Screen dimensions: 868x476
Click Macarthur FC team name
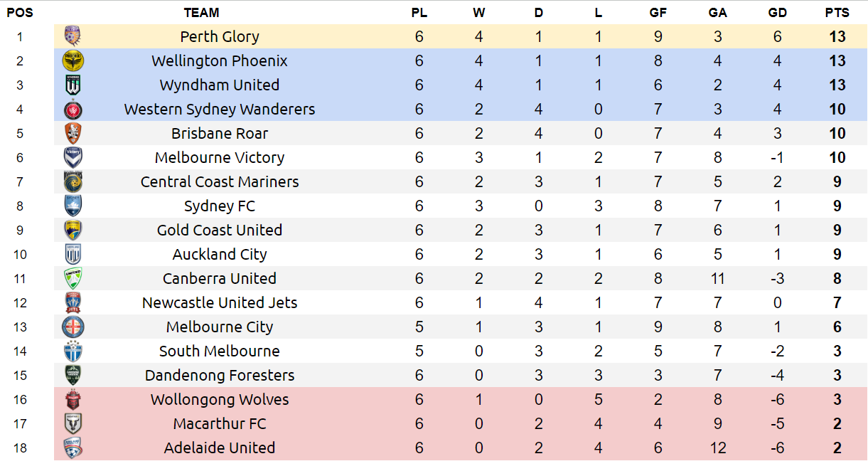(220, 423)
